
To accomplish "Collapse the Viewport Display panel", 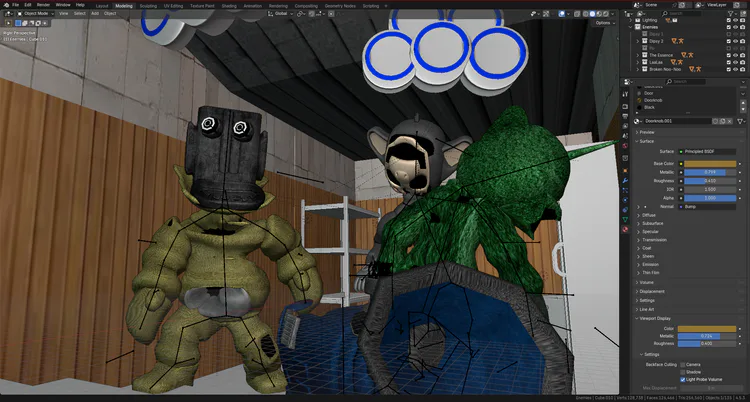I will [x=655, y=318].
